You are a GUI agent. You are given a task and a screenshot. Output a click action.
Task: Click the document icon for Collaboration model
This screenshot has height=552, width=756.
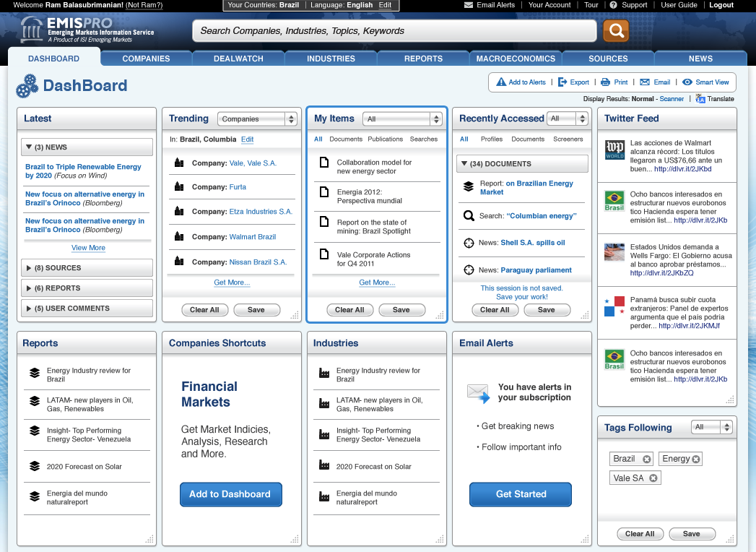click(x=324, y=162)
